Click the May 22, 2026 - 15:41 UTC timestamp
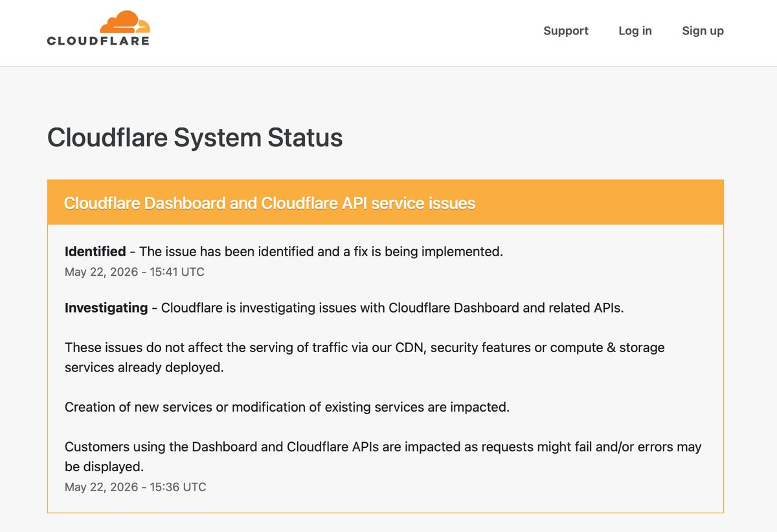The image size is (777, 532). (x=135, y=272)
